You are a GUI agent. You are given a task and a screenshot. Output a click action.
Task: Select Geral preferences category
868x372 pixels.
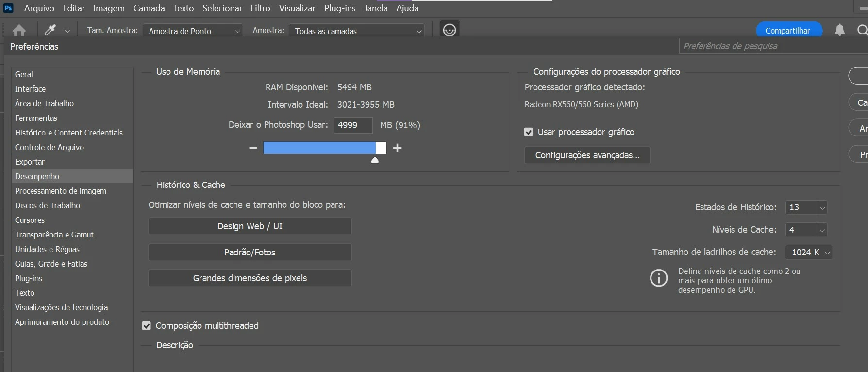point(72,74)
